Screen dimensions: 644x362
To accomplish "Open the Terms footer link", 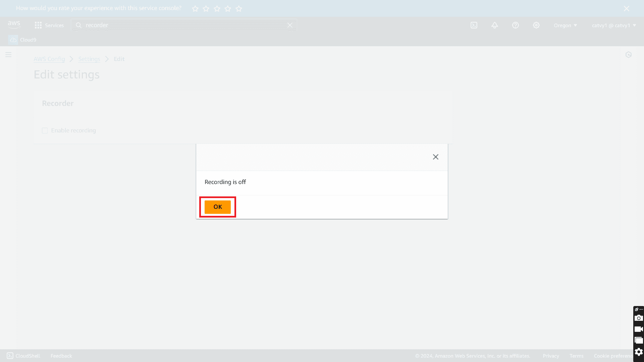I will (576, 356).
